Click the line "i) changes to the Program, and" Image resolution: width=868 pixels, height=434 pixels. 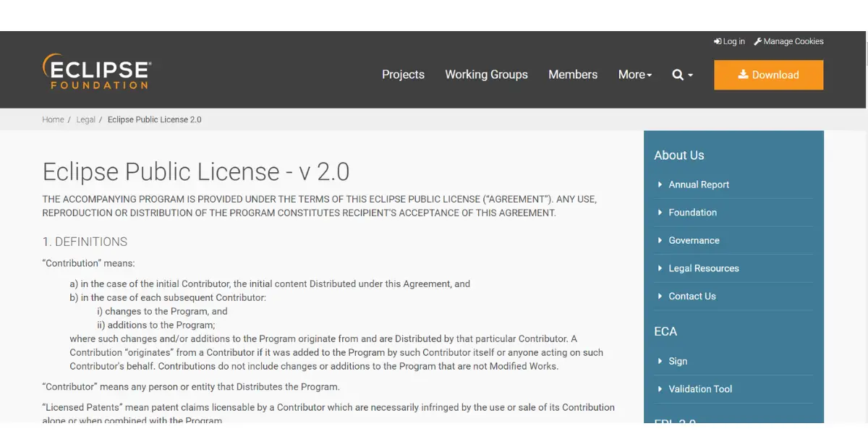(162, 311)
